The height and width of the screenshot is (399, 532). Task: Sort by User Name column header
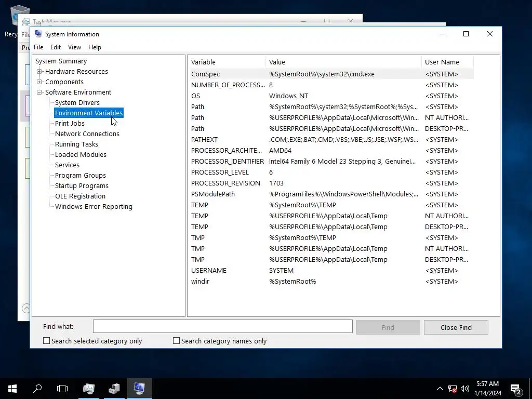click(447, 62)
